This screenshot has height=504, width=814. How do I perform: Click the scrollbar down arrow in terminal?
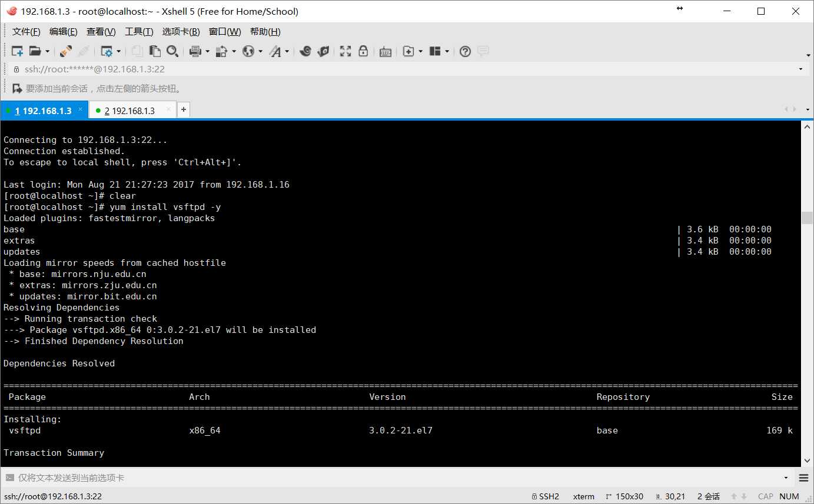tap(807, 462)
